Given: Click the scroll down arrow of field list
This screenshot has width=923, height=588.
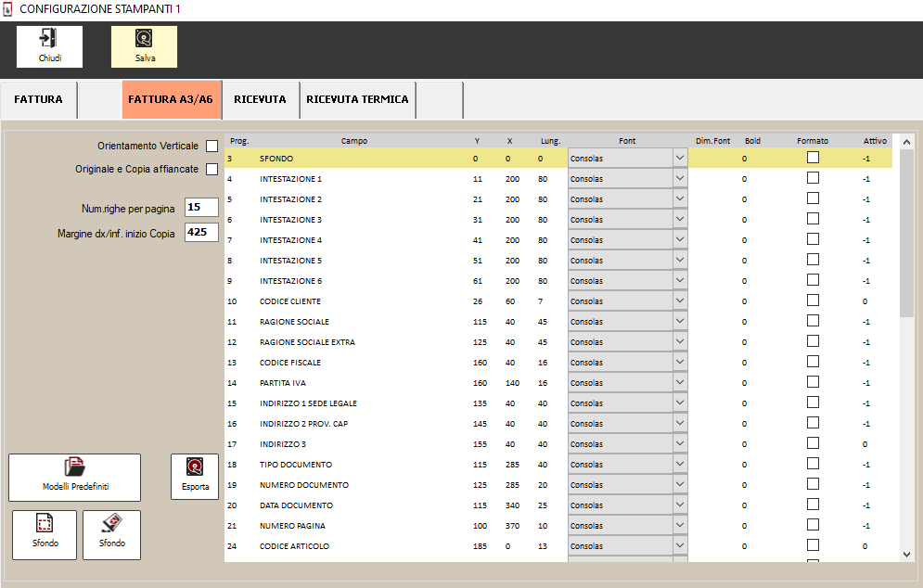Looking at the screenshot, I should pyautogui.click(x=906, y=554).
